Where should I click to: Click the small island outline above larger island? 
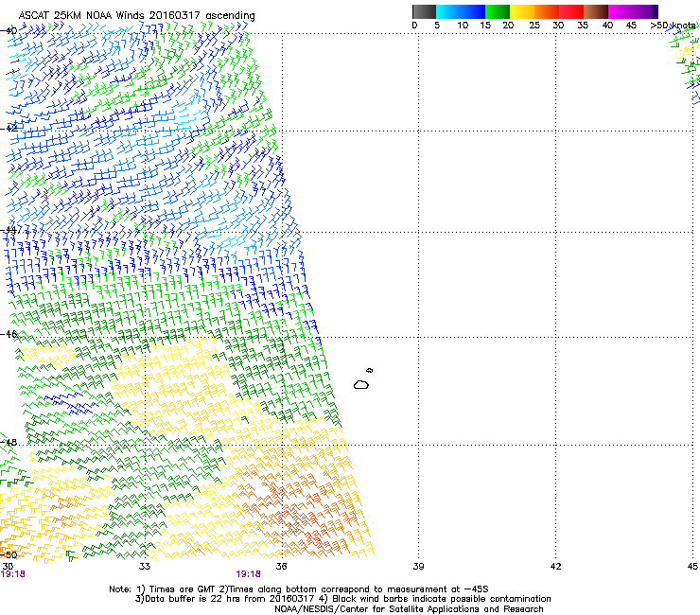tap(369, 370)
